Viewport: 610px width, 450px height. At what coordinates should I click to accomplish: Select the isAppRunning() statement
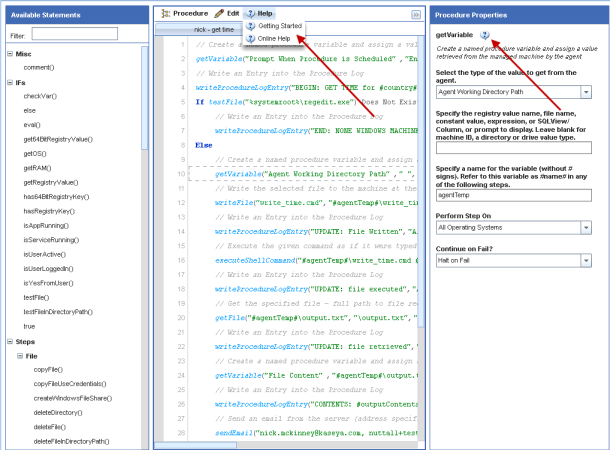(x=46, y=226)
